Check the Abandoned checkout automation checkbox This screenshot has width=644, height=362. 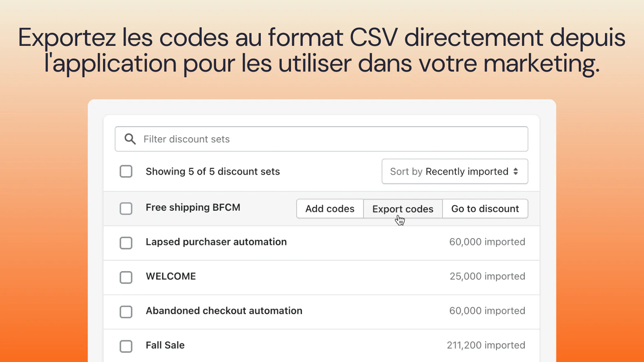point(126,312)
